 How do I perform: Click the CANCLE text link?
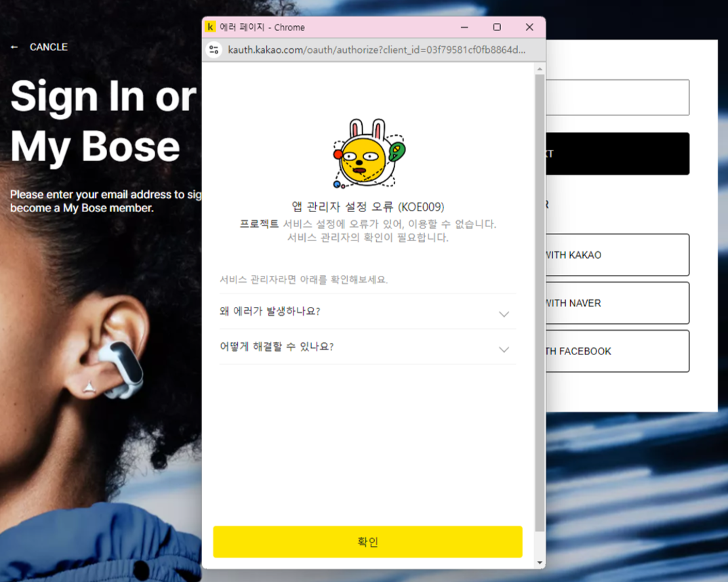(49, 47)
